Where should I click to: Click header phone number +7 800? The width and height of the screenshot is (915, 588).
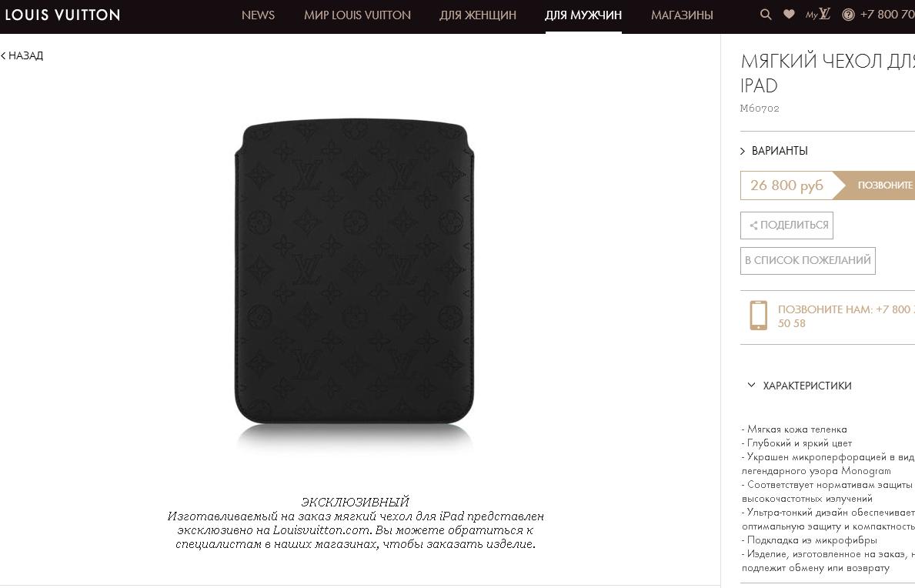tap(887, 15)
